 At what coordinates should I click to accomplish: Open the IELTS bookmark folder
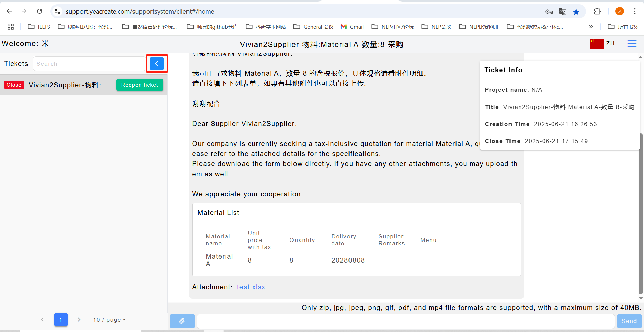point(39,27)
